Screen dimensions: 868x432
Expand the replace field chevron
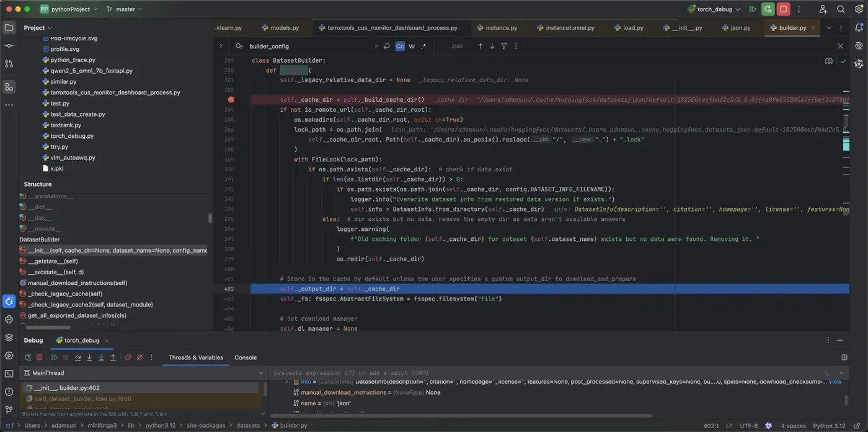click(221, 46)
